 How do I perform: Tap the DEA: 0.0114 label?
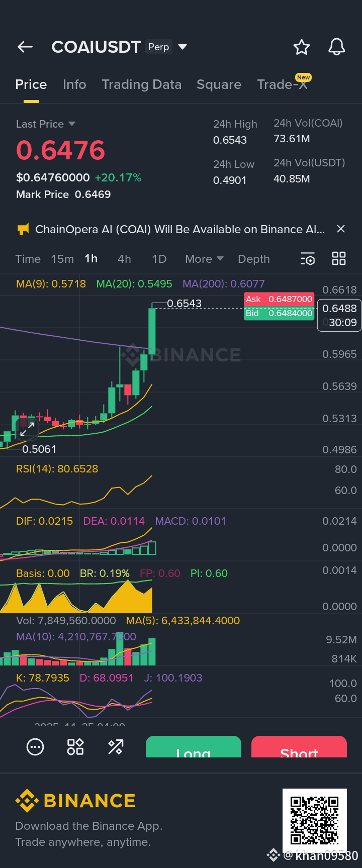(114, 521)
